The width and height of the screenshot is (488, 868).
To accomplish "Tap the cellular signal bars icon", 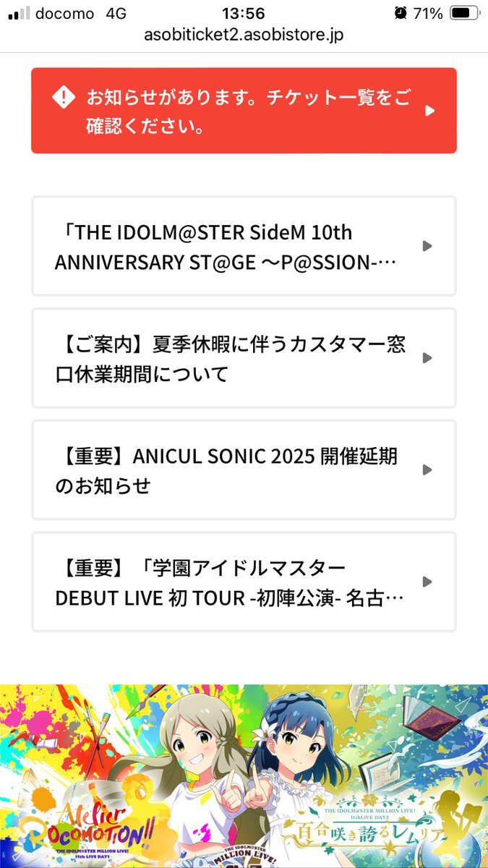I will tap(19, 13).
